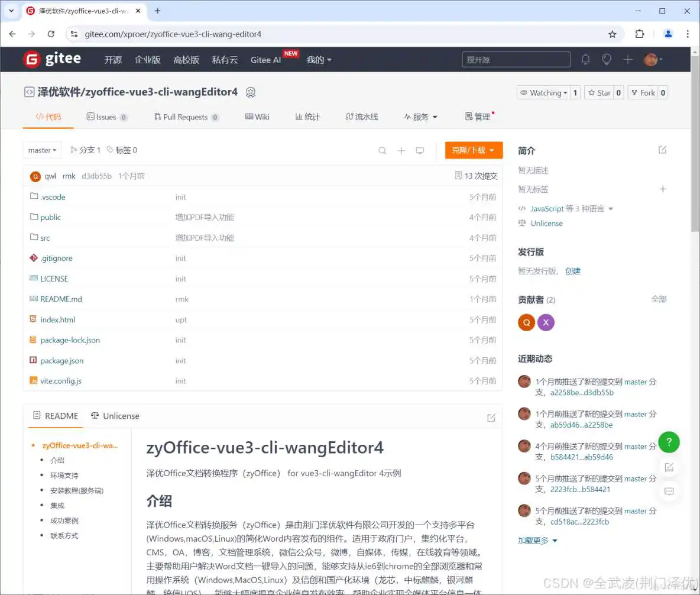Click the 搜开源 search input field
Viewport: 700px width, 595px height.
[x=516, y=59]
